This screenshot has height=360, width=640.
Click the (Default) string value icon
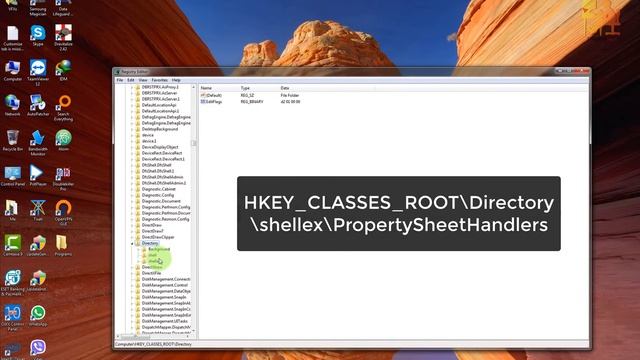(203, 95)
